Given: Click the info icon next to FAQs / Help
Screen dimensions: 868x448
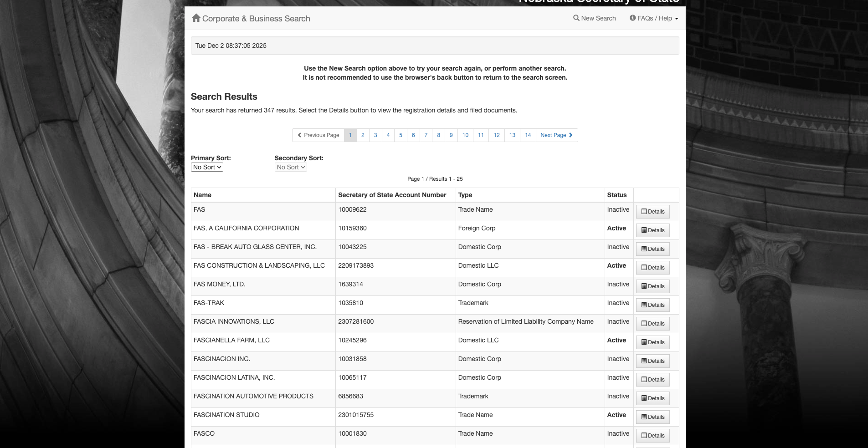Looking at the screenshot, I should pos(633,18).
